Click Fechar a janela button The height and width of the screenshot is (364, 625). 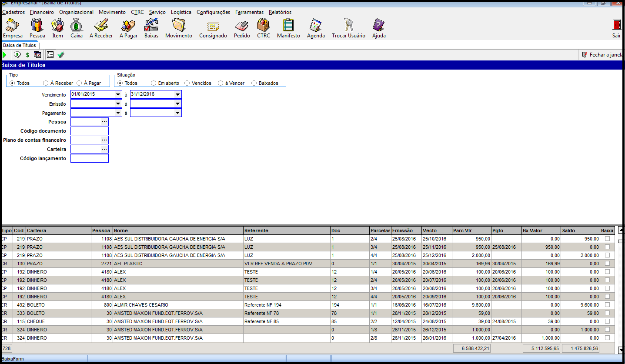[x=603, y=55]
